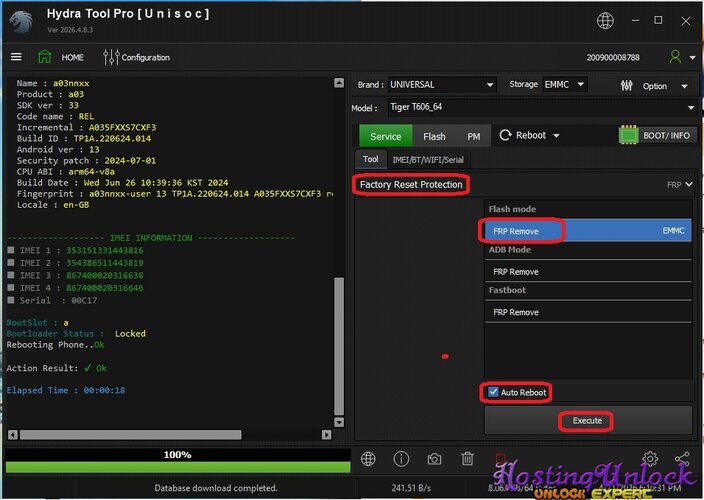704x500 pixels.
Task: Click the Hydra dragon logo
Action: pos(21,22)
